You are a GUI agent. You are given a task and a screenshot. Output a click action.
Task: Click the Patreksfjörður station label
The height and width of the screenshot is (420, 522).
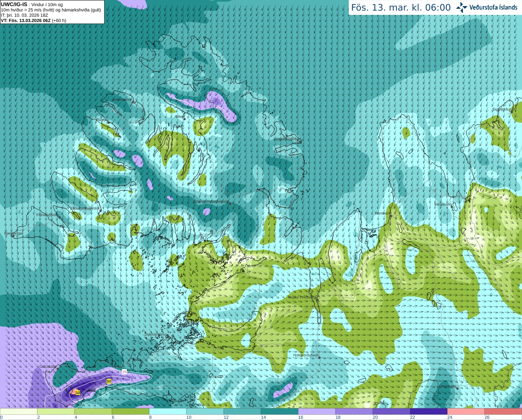[48, 214]
